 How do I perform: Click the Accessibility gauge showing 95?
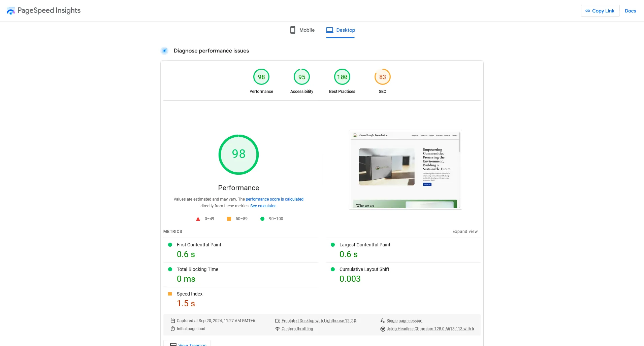pyautogui.click(x=302, y=77)
